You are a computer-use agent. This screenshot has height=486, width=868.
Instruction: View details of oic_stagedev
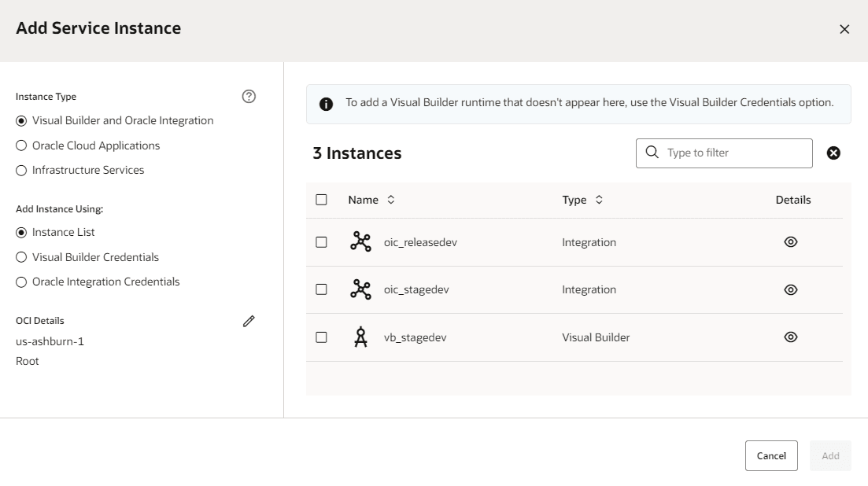coord(791,289)
